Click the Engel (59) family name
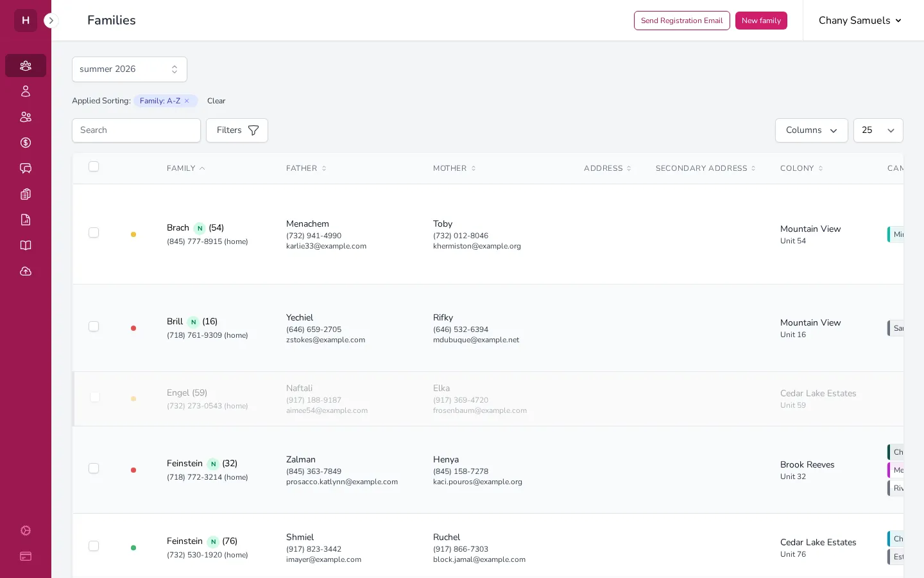924x578 pixels. (187, 393)
